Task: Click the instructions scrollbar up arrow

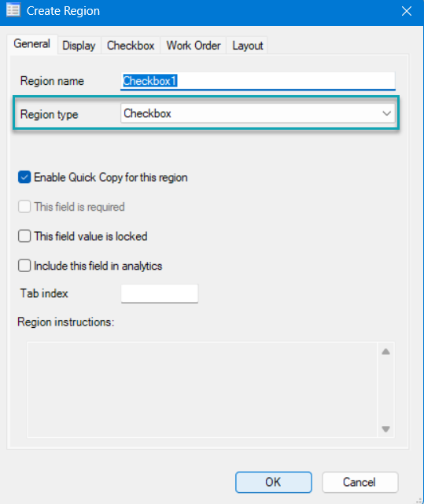Action: [x=385, y=351]
